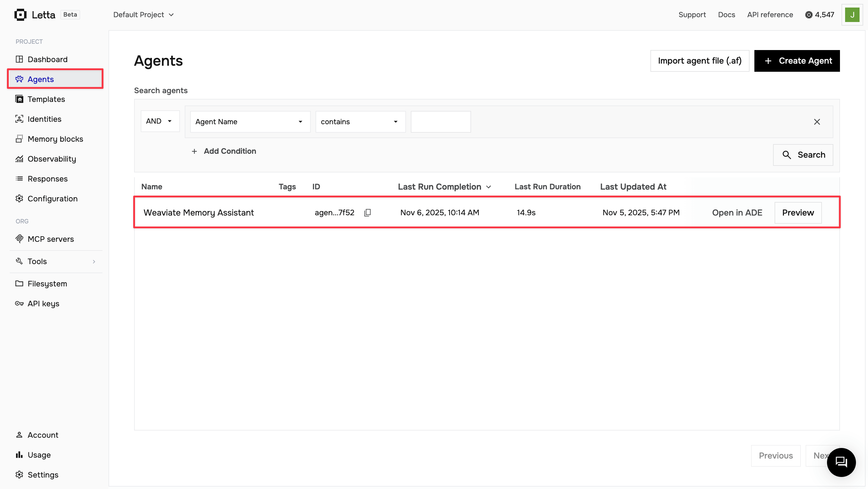Open the Observability section
The height and width of the screenshot is (489, 868).
click(x=52, y=159)
